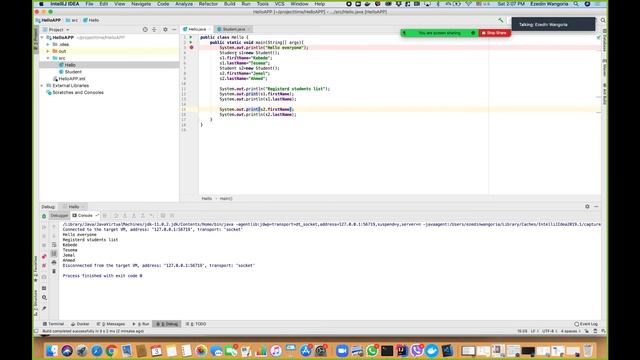Click run arrow beside class Hello line

[x=191, y=37]
